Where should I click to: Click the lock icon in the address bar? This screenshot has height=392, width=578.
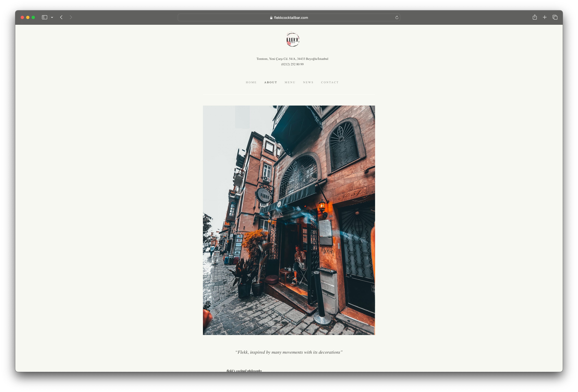271,18
